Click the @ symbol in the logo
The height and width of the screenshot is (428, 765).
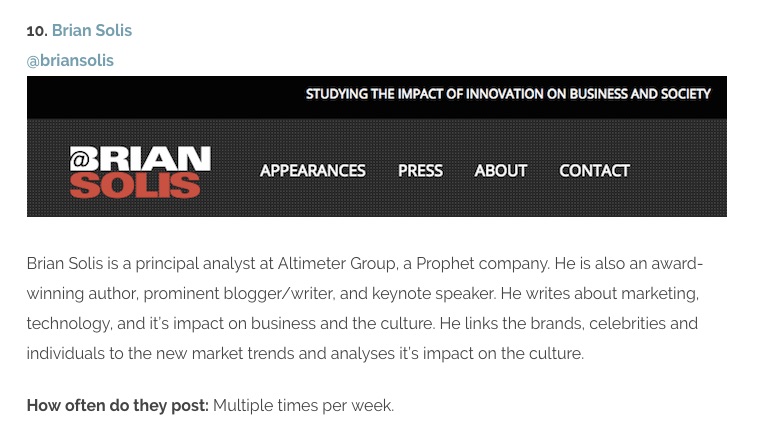coord(80,159)
